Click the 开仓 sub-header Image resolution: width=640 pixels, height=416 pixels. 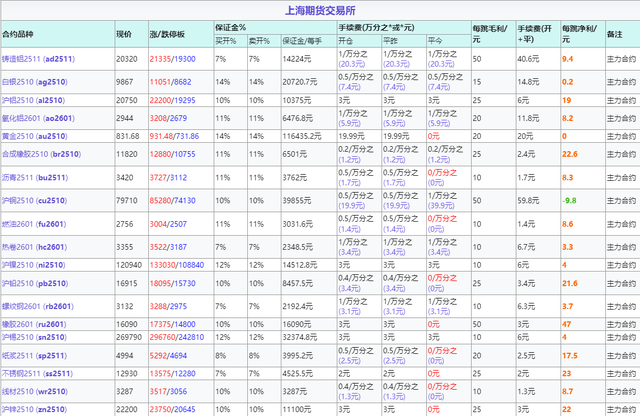pos(345,41)
